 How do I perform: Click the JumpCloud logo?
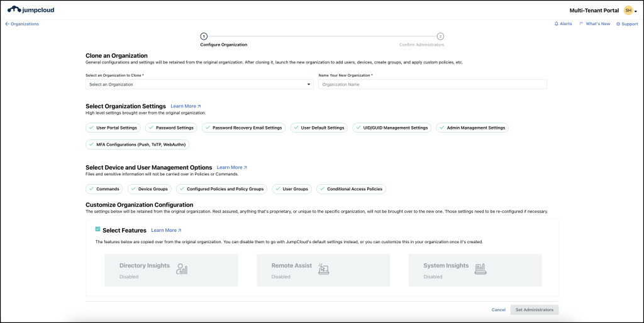point(33,10)
